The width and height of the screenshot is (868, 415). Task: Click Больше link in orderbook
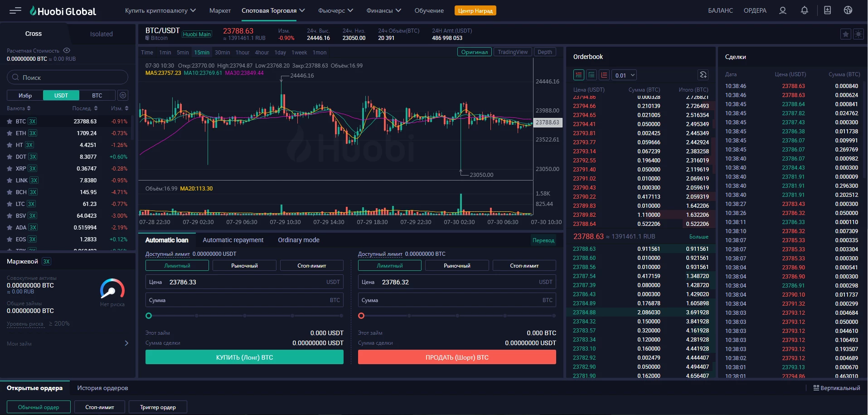699,237
